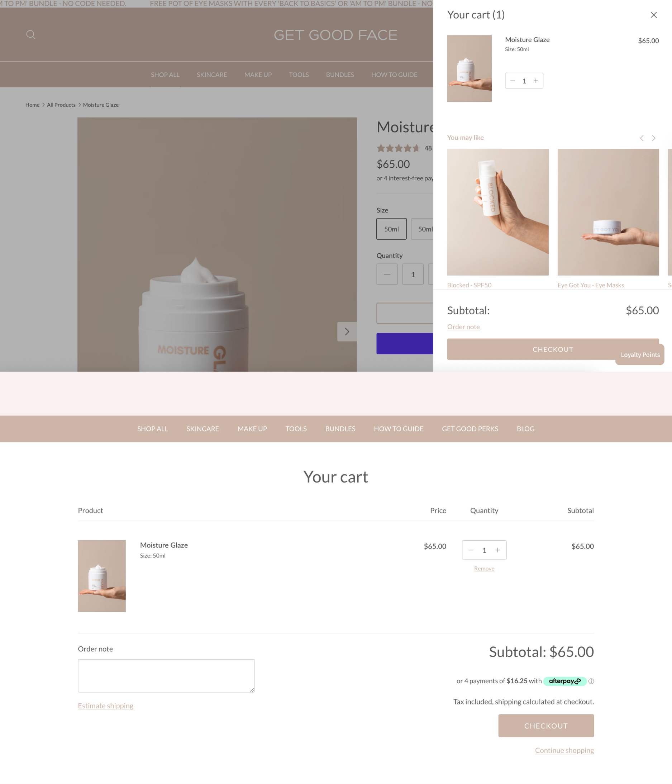Screen dimensions: 672x784
Task: Click cart drawer quantity value field
Action: (x=524, y=81)
